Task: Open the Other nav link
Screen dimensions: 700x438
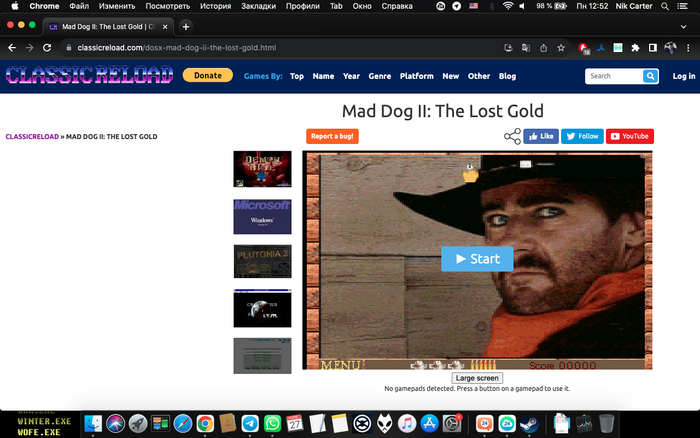Action: click(x=479, y=76)
